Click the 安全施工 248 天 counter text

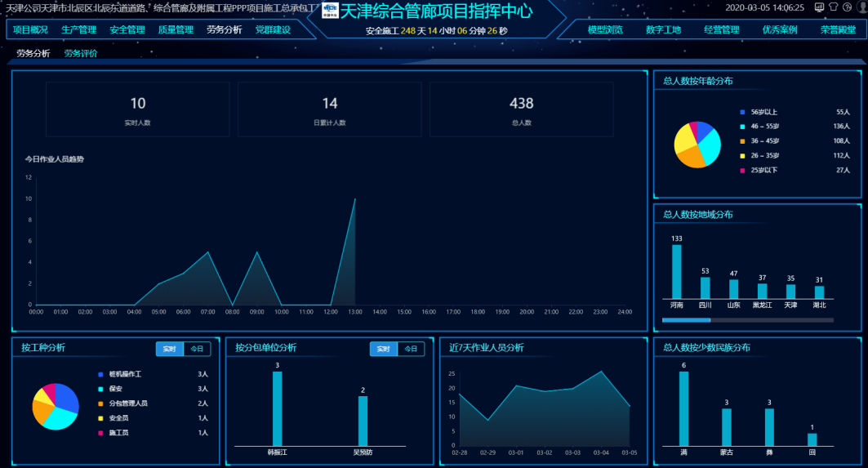(x=437, y=31)
